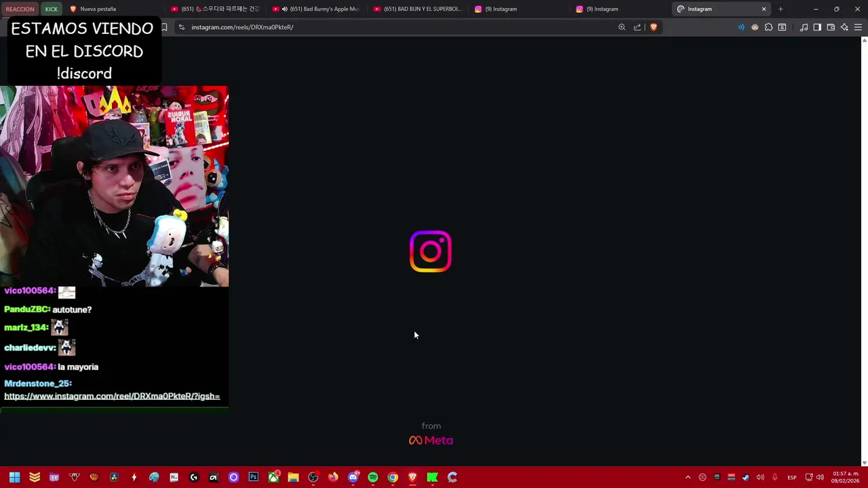Open Steam from the system tray
The height and width of the screenshot is (488, 868).
click(746, 477)
